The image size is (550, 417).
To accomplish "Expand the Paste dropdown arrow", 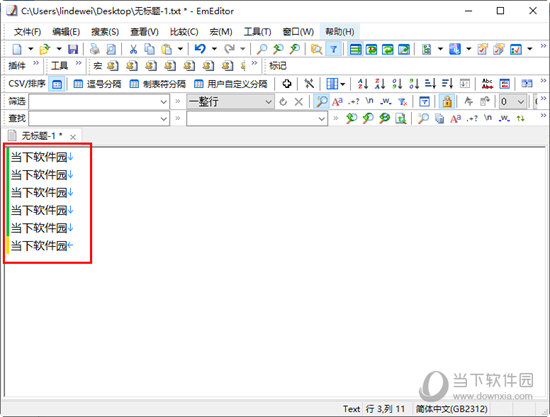I will pyautogui.click(x=180, y=49).
